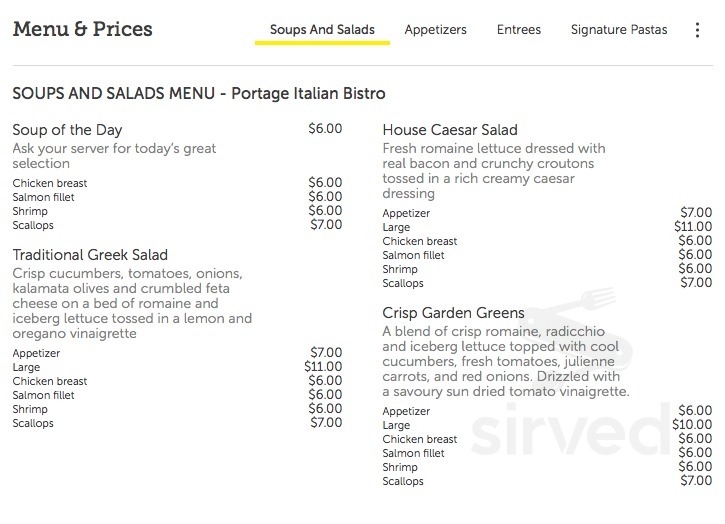The image size is (725, 524).
Task: Select the Soup of the Day item
Action: (68, 130)
